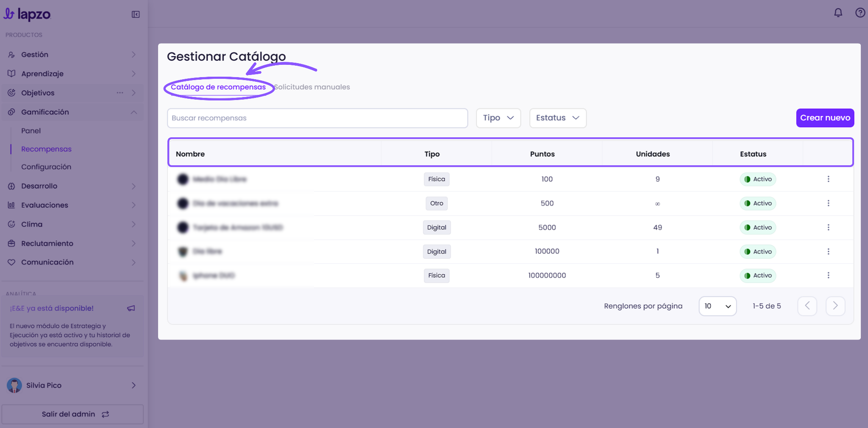Collapse the Gamificación section chevron
The image size is (868, 428).
(134, 112)
